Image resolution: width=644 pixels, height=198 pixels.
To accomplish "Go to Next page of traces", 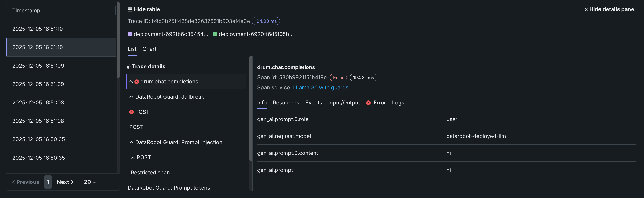I will click(x=65, y=182).
